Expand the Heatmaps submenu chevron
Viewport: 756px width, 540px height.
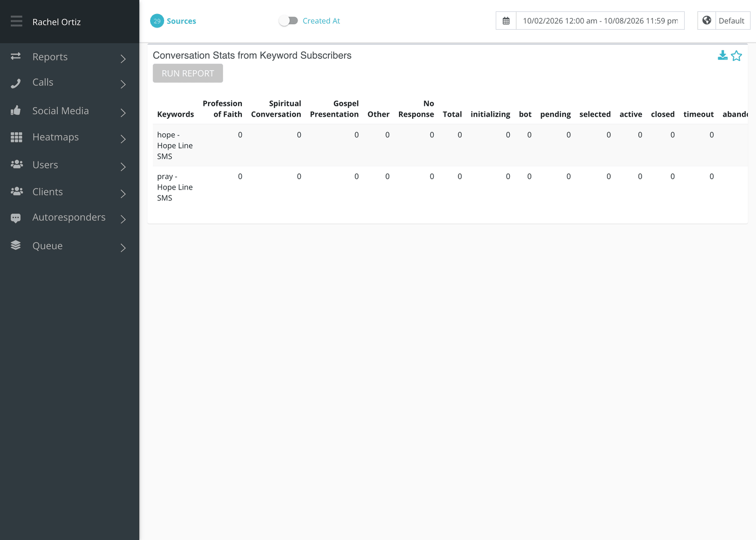[x=123, y=139]
